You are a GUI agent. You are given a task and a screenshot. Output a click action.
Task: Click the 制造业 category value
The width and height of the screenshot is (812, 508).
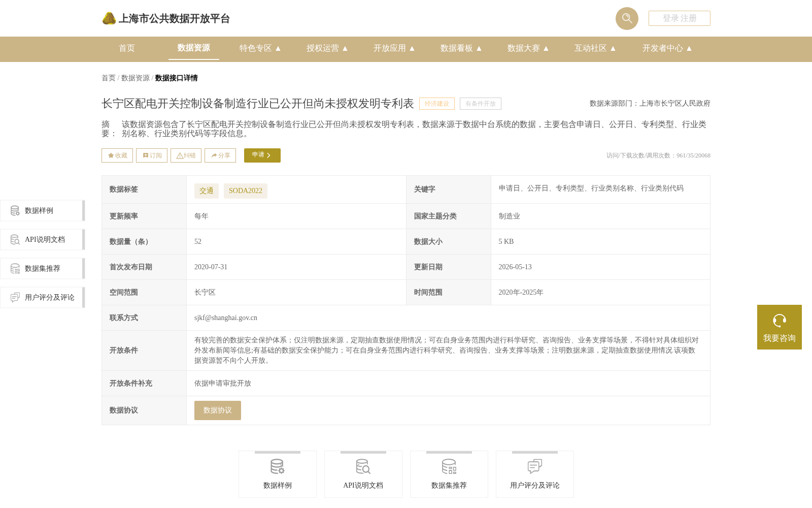coord(510,216)
